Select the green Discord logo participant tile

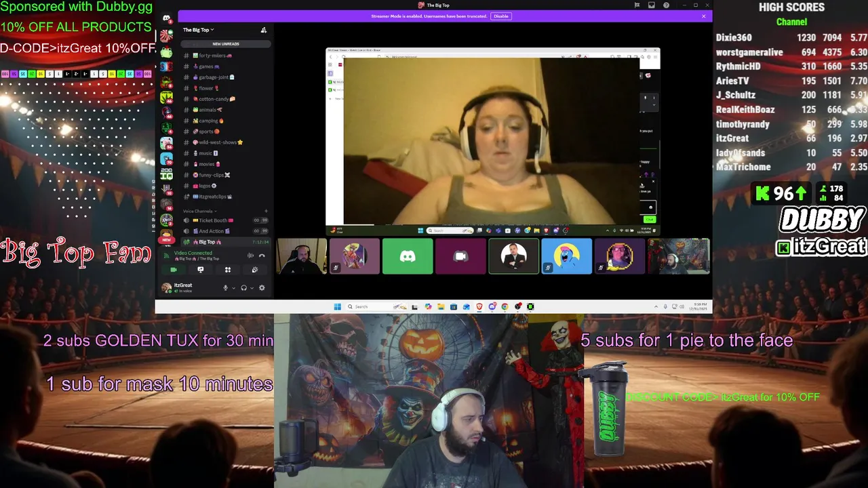[408, 256]
